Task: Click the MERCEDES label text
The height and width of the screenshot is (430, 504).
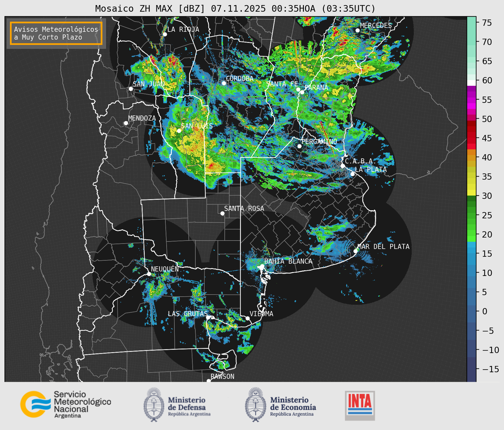Action: click(x=376, y=26)
